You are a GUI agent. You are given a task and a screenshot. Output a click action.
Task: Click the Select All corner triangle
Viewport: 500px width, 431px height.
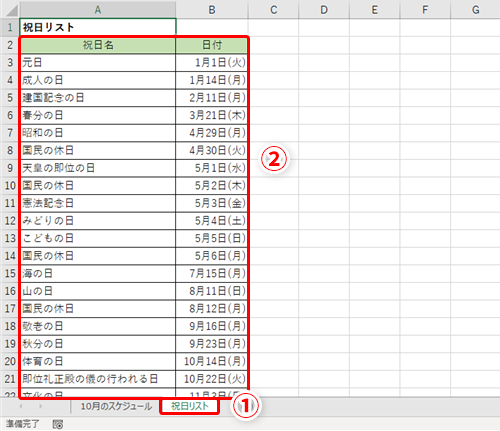[11, 10]
